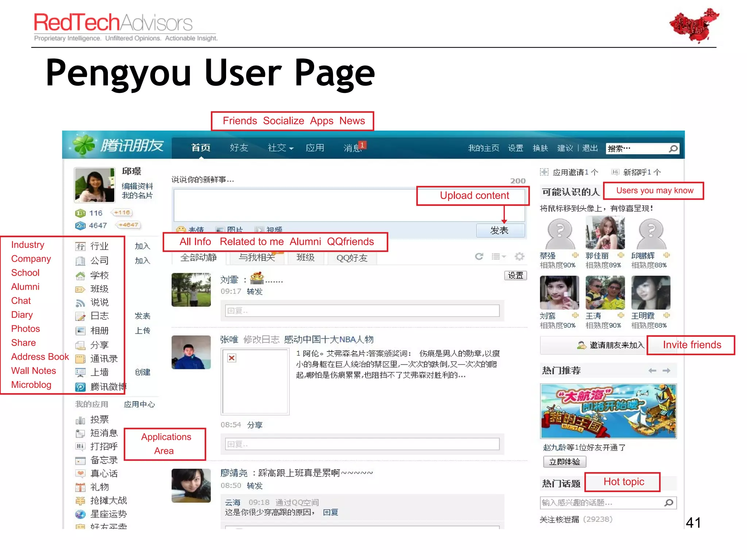The width and height of the screenshot is (747, 560).
Task: Click 应用邀请1个 app invitation notice
Action: click(x=569, y=172)
